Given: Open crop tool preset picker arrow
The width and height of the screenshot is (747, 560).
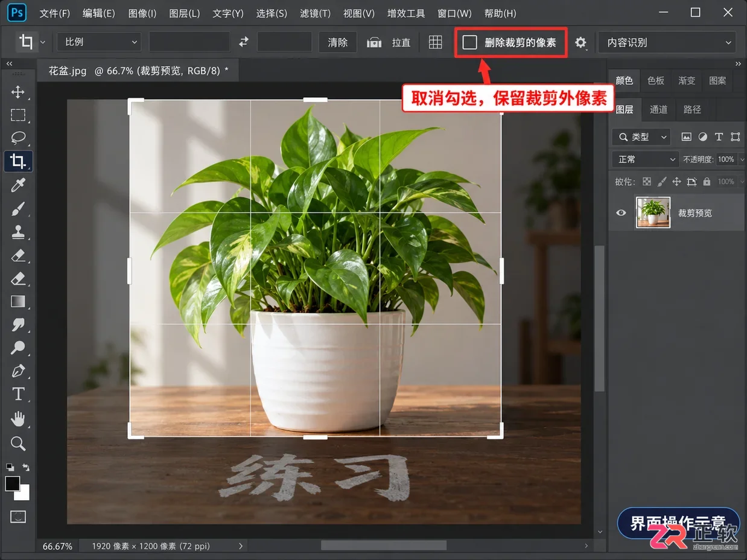Looking at the screenshot, I should click(x=43, y=43).
